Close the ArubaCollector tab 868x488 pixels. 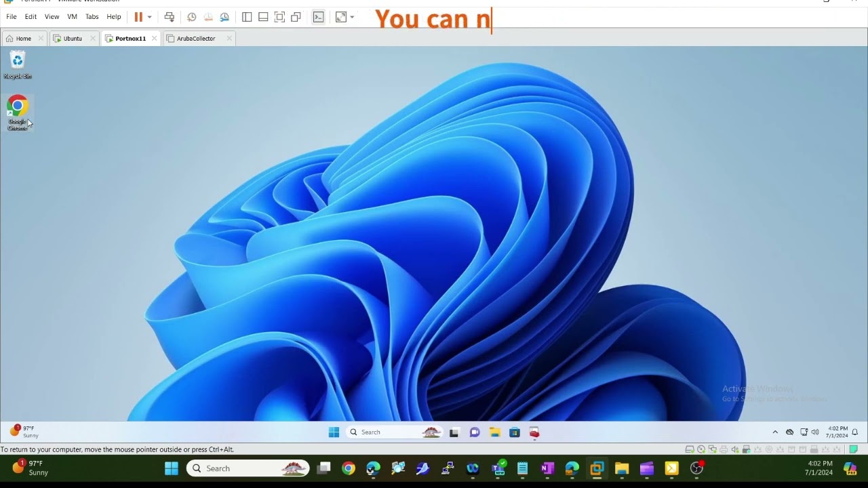click(x=229, y=39)
